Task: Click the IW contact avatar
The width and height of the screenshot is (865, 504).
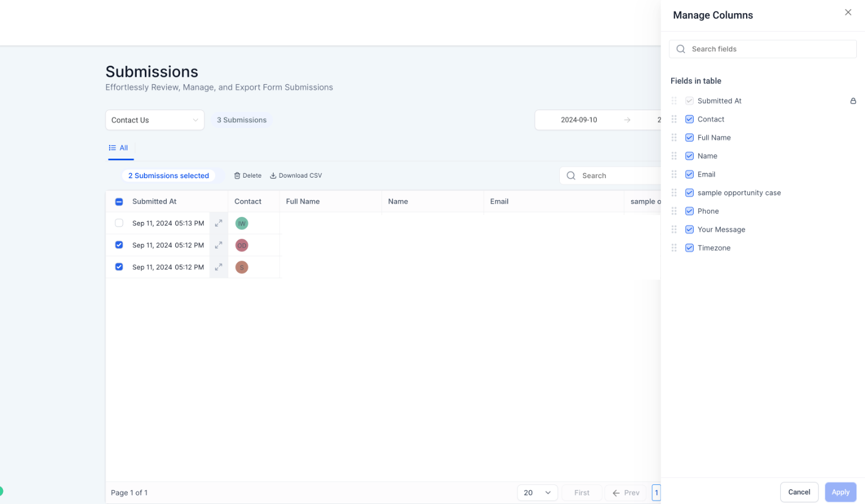Action: 242,223
